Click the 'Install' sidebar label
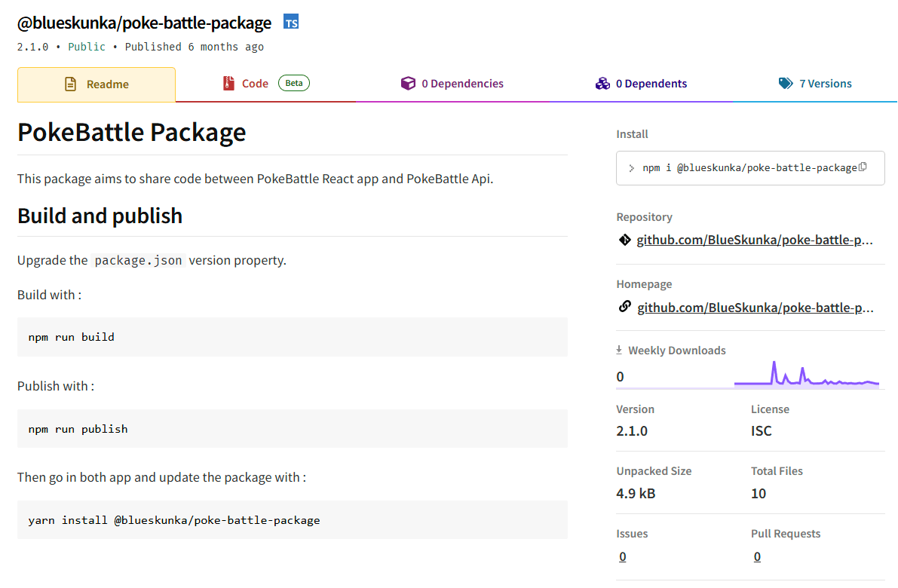Viewport: 898px width, 588px height. coord(633,134)
